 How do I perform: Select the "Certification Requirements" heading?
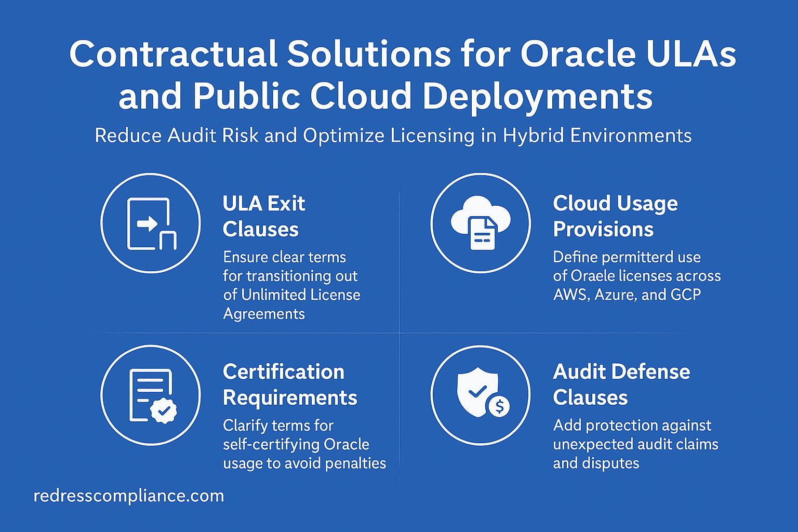click(290, 384)
